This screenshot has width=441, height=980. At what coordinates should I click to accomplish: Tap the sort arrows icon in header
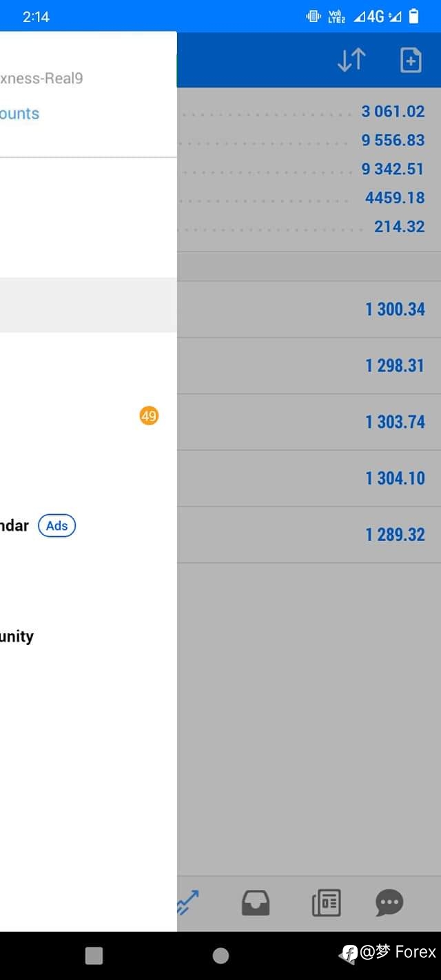pyautogui.click(x=351, y=61)
